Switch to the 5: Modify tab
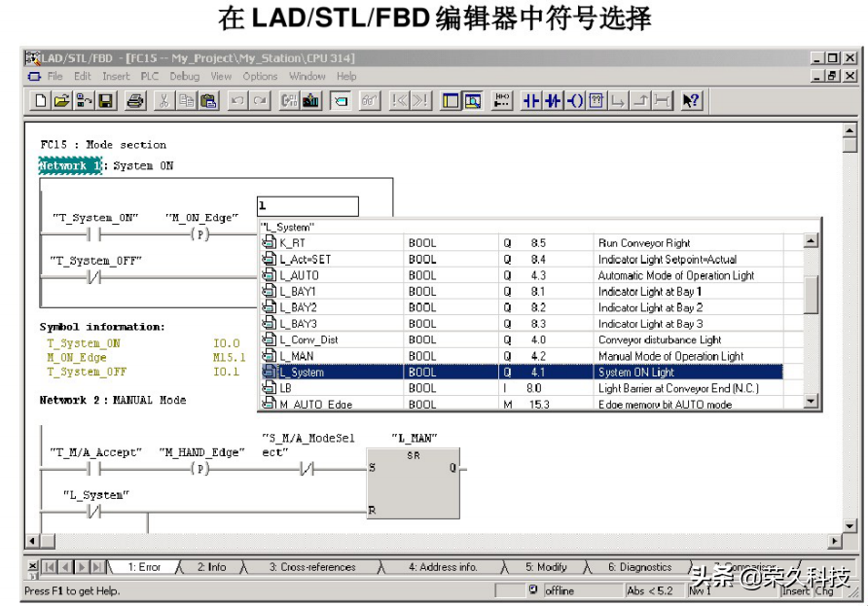Viewport: 868px width, 606px height. coord(546,567)
